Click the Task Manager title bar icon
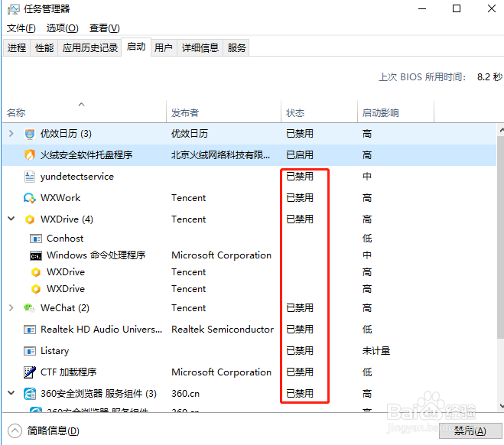The width and height of the screenshot is (504, 445). (x=14, y=9)
